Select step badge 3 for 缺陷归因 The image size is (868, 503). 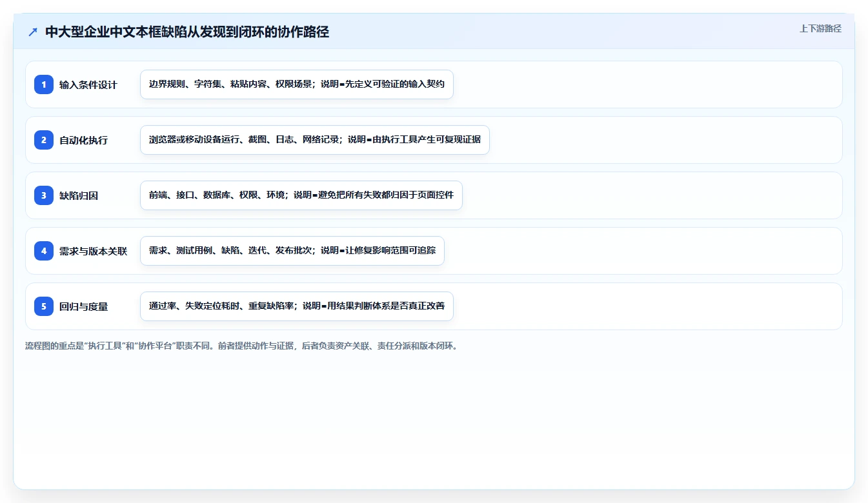coord(44,195)
